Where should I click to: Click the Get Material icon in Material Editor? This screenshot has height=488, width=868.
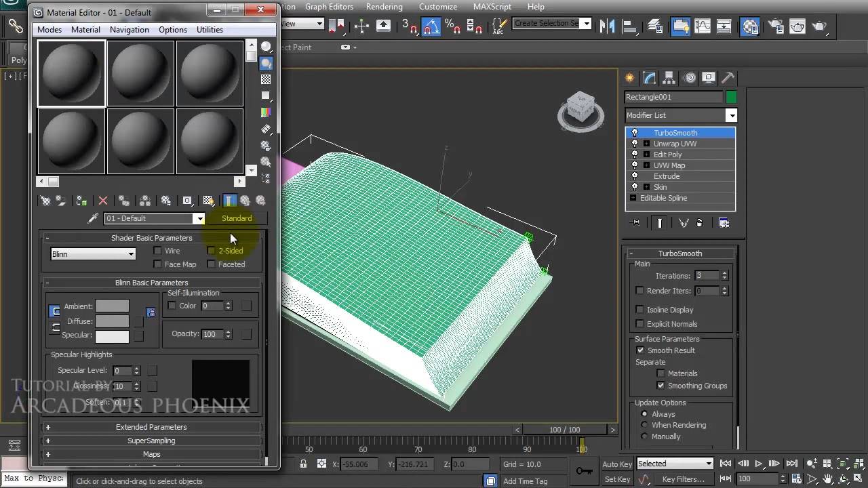tap(45, 201)
